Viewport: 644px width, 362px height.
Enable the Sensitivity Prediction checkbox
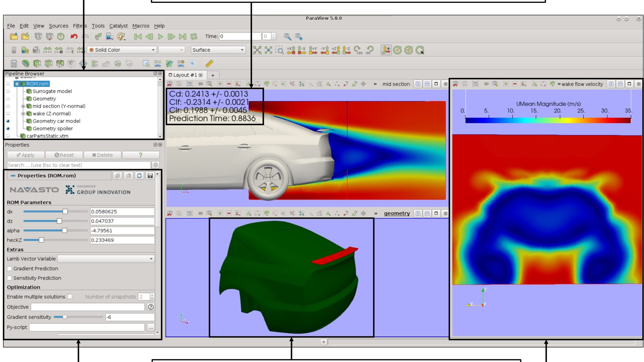coord(10,278)
